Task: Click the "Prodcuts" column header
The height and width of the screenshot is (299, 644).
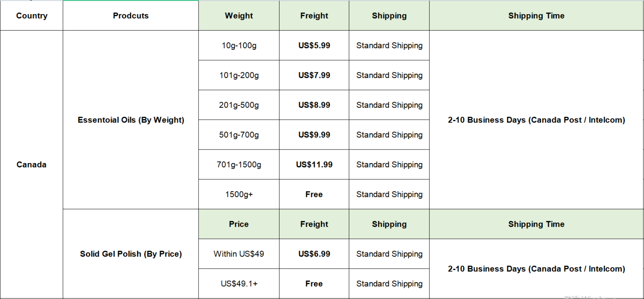Action: 130,16
